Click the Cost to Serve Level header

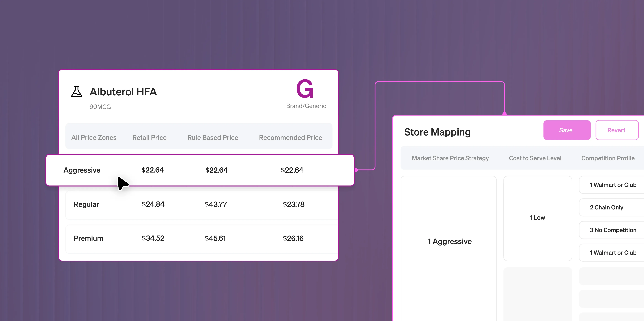click(535, 158)
